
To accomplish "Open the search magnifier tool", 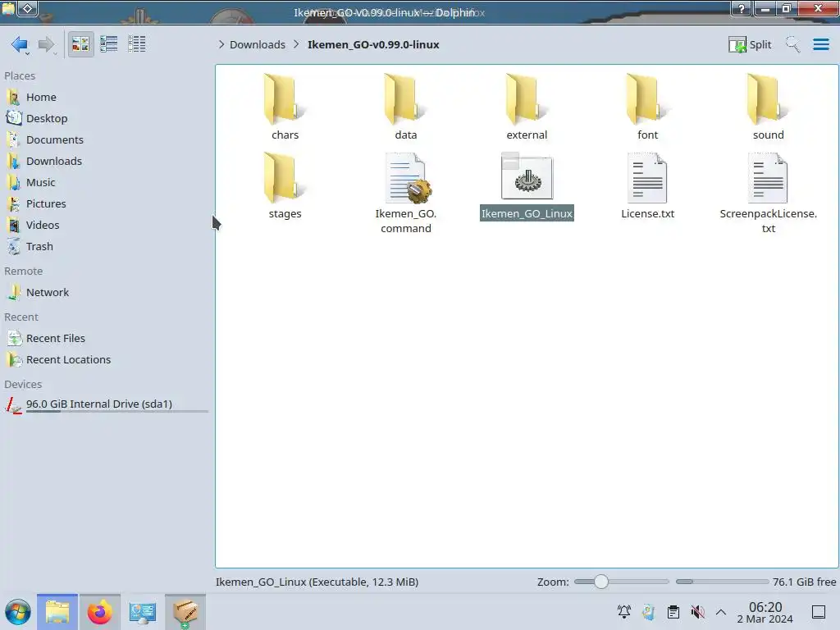I will pos(792,44).
